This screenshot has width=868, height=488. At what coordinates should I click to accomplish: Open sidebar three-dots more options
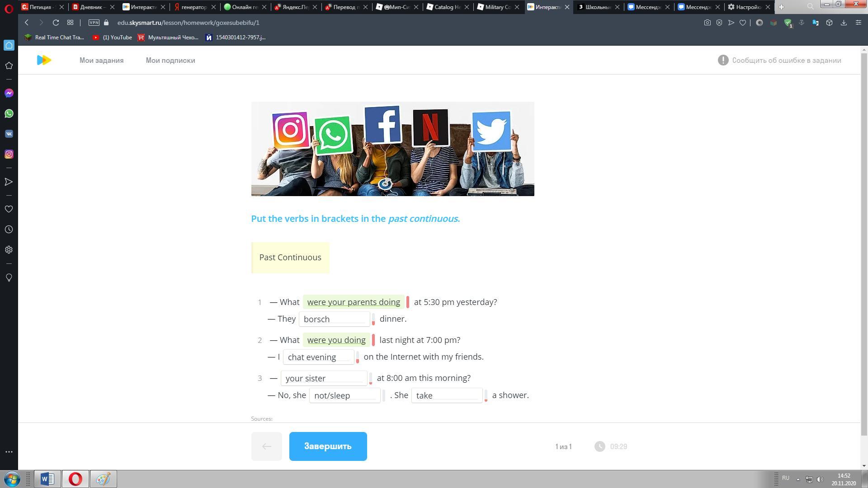click(x=9, y=452)
